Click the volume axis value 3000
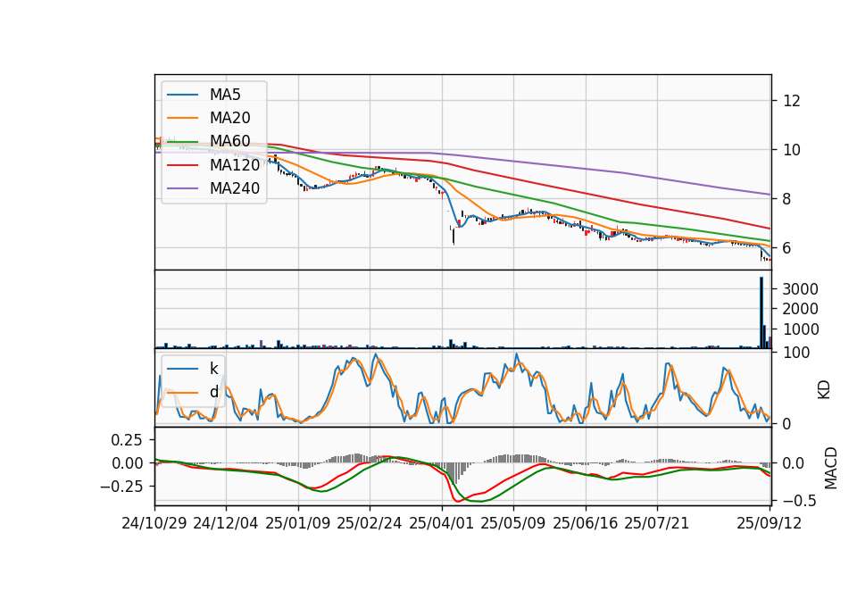 (x=800, y=289)
